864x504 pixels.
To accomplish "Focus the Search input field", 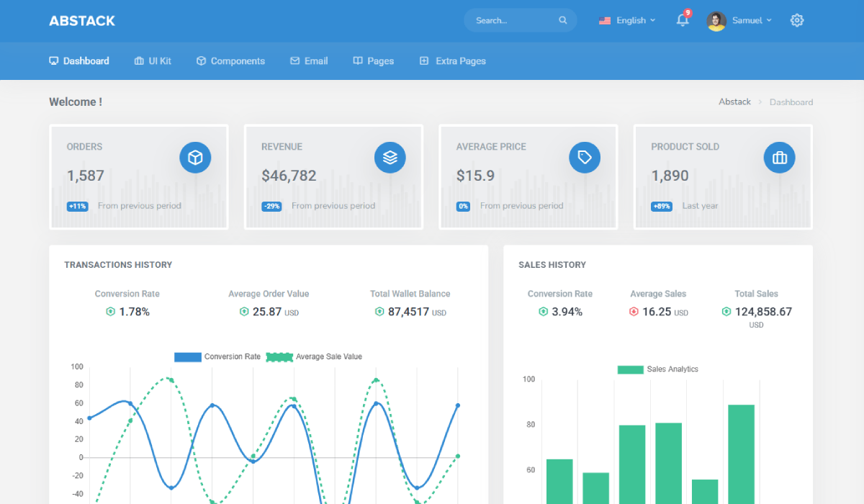I will click(521, 20).
